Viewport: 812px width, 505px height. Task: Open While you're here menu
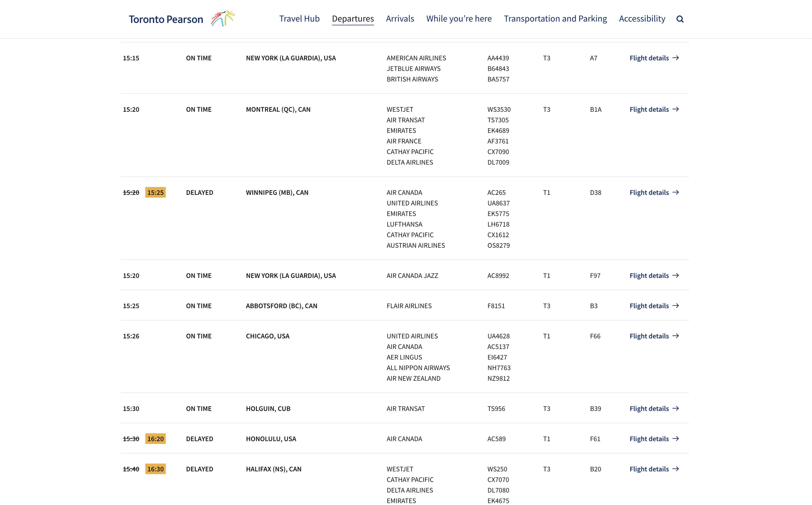pos(459,19)
